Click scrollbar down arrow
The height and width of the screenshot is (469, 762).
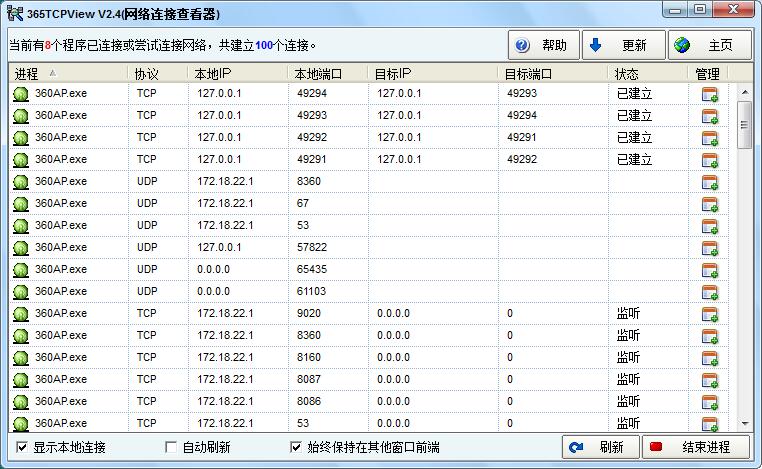[x=745, y=424]
